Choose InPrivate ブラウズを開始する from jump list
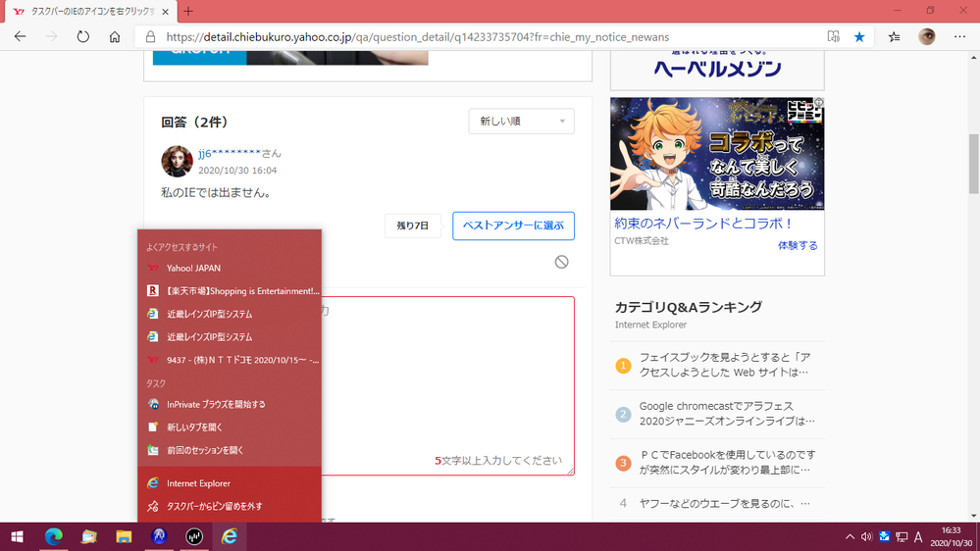The image size is (980, 551). tap(216, 404)
